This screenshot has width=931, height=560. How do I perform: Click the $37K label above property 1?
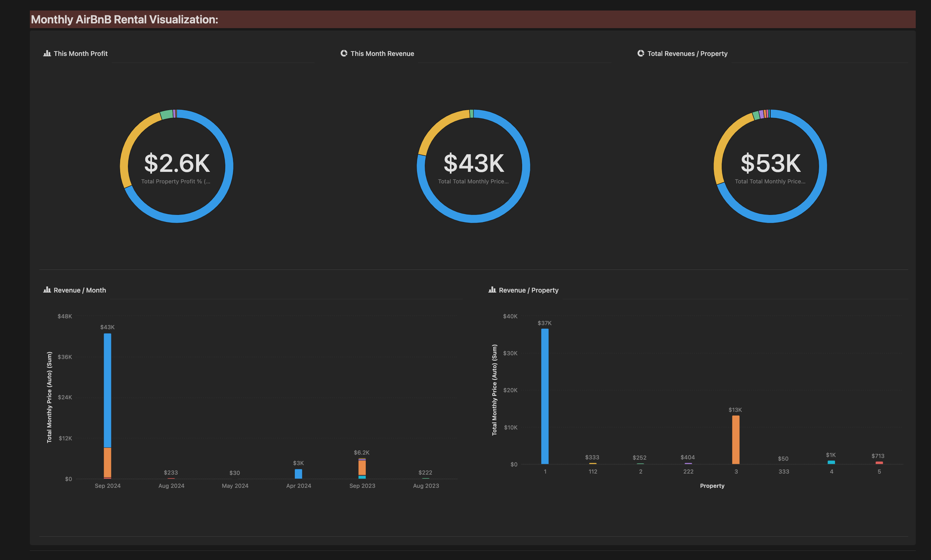(x=545, y=323)
